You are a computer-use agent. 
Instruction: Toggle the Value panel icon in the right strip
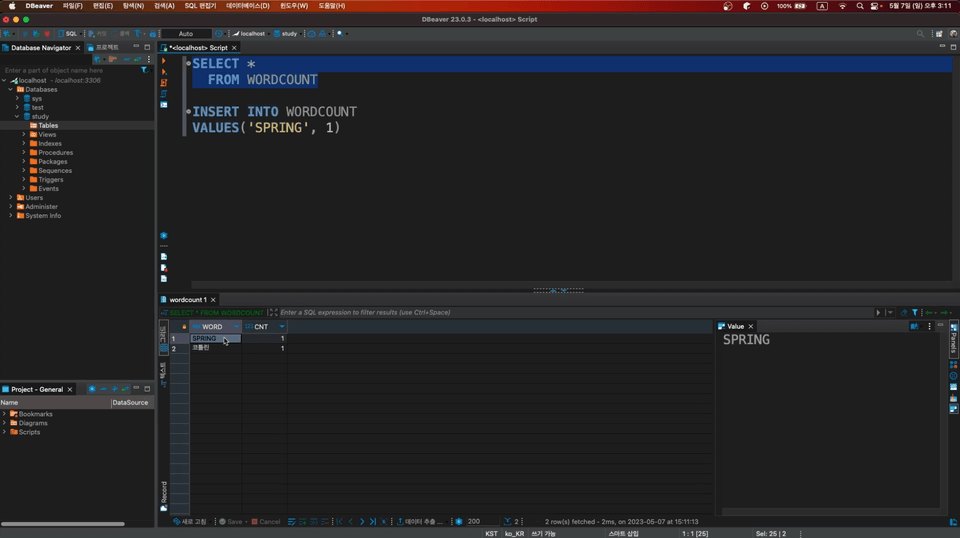click(953, 409)
